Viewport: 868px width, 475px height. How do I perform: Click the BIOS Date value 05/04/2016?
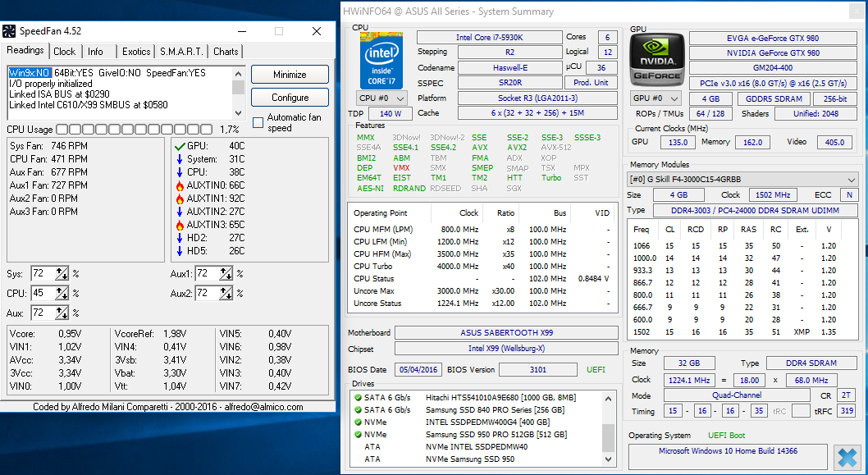(x=418, y=369)
